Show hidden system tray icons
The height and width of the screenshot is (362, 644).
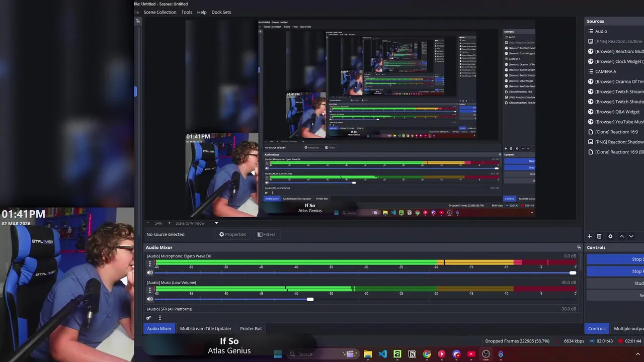(637, 354)
